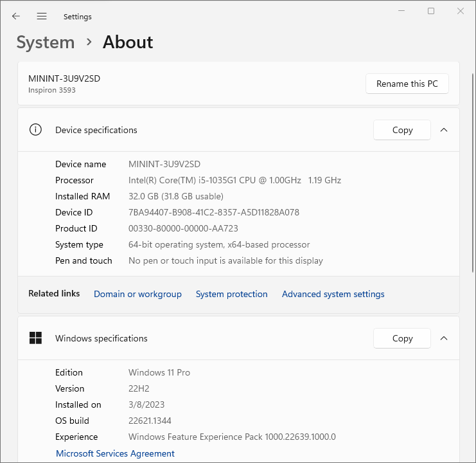Select the Device ID value text

214,212
